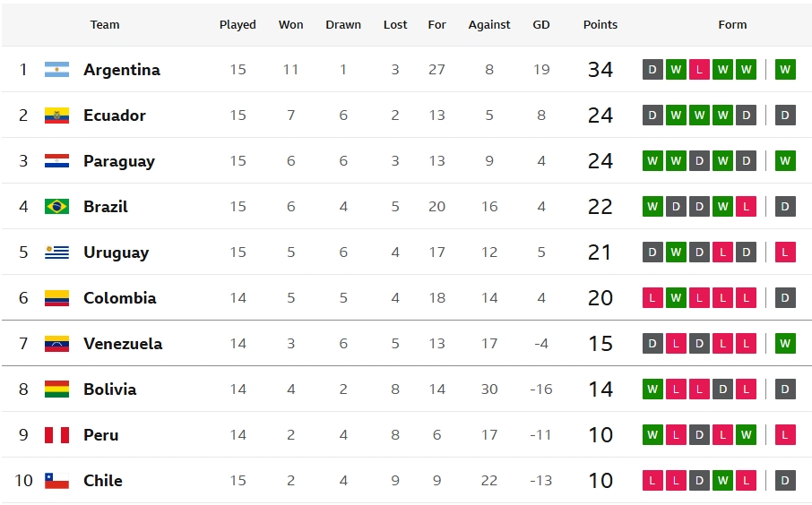Click the Played column header
Screen dimensions: 812x505
point(238,25)
